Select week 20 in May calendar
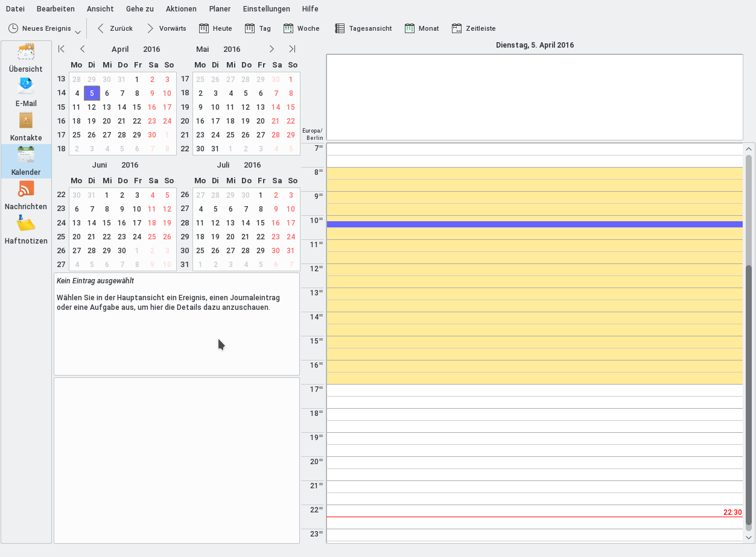Image resolution: width=756 pixels, height=557 pixels. pos(185,121)
